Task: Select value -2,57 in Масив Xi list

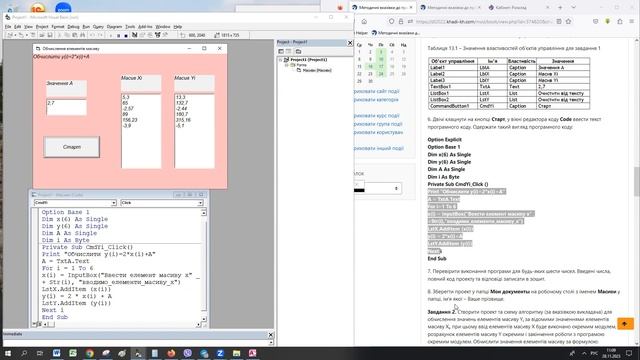Action: (x=128, y=109)
